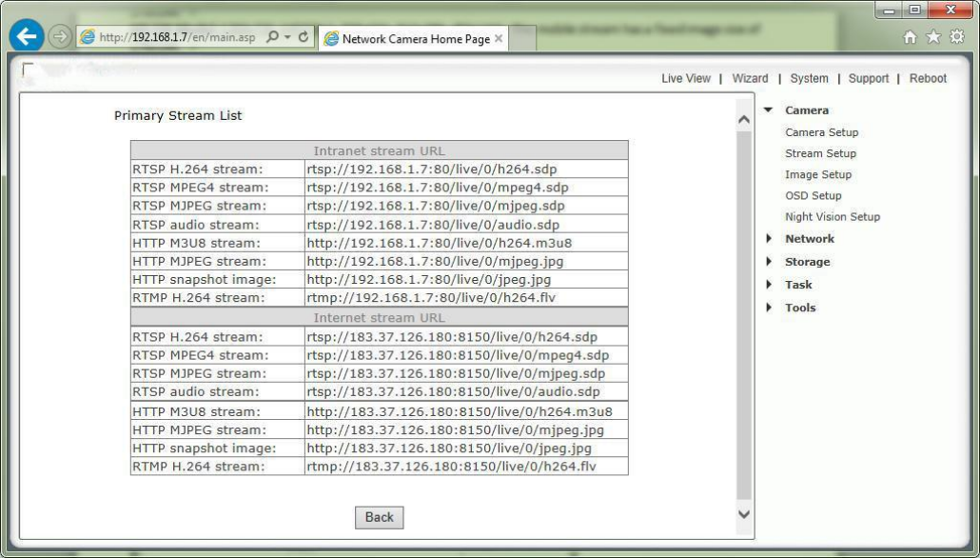Open Live View menu
This screenshot has width=980, height=558.
point(686,78)
